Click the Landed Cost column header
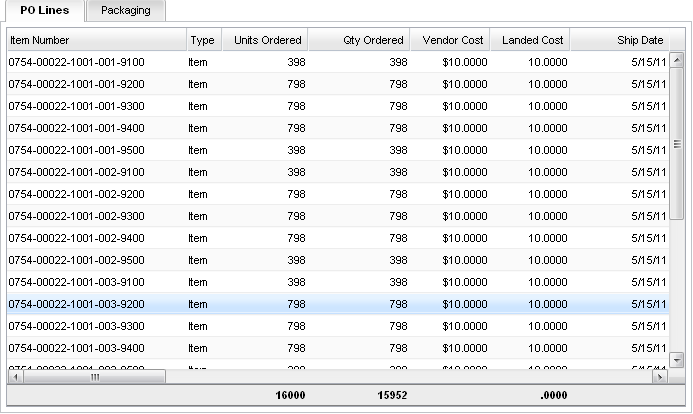The height and width of the screenshot is (414, 693). click(531, 40)
